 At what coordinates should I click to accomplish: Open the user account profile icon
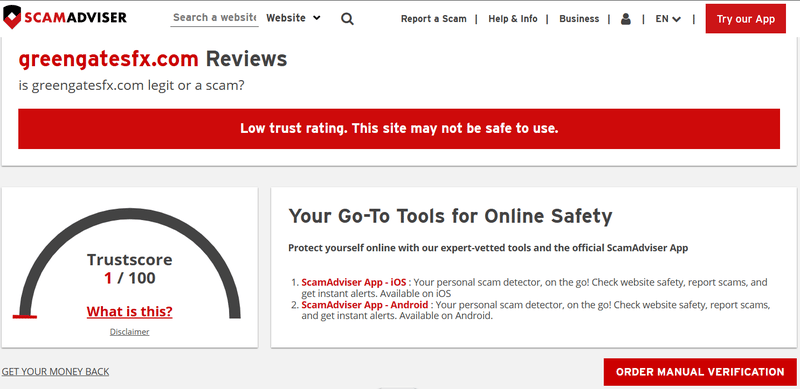coord(626,19)
